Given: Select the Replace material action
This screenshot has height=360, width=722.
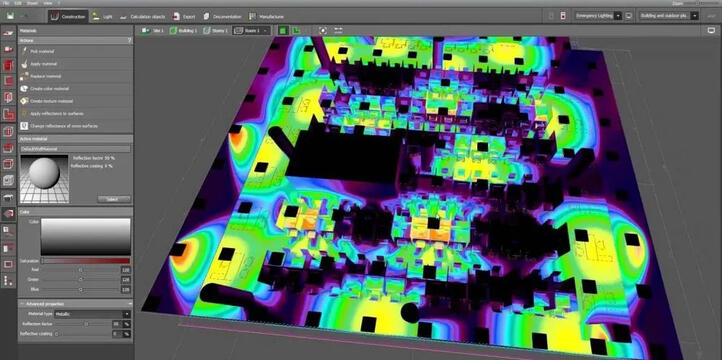Looking at the screenshot, I should click(76, 76).
